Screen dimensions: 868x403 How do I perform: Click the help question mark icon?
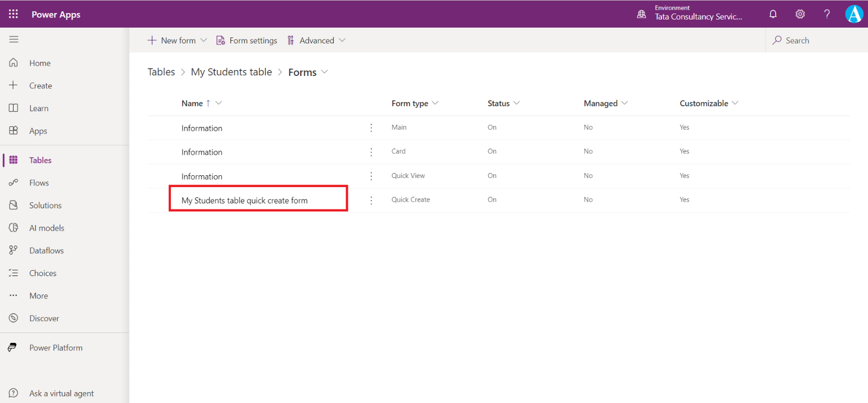(827, 14)
